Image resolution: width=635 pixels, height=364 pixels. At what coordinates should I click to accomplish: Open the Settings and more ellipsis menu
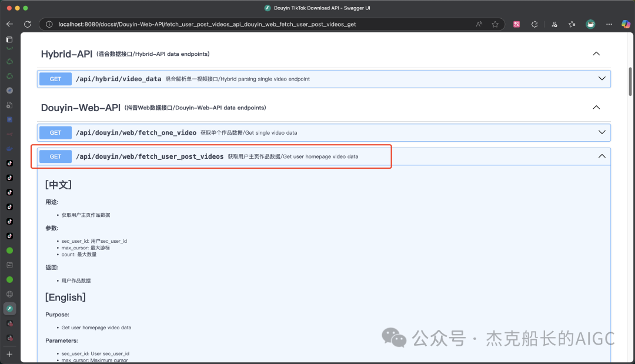(x=609, y=24)
